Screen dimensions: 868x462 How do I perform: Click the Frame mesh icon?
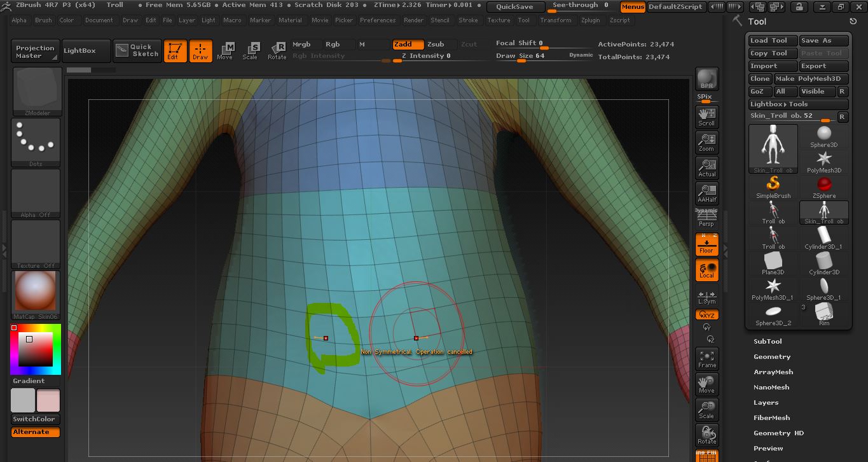706,359
